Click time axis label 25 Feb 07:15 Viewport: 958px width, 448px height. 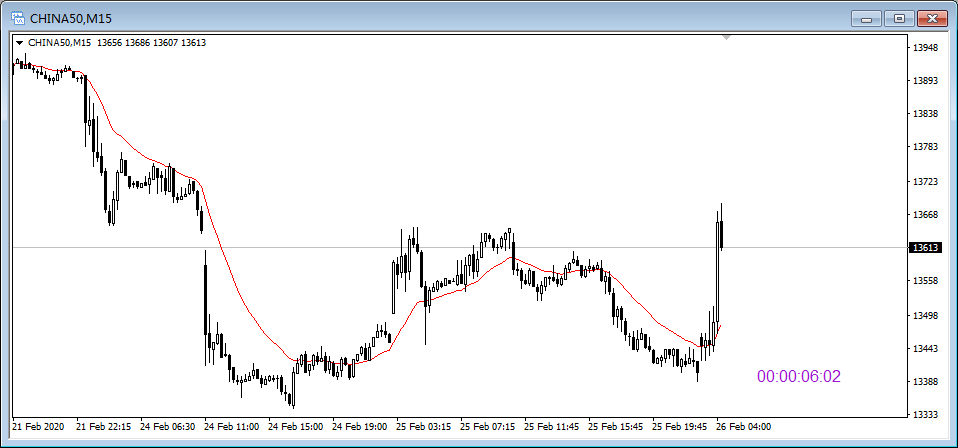point(488,426)
